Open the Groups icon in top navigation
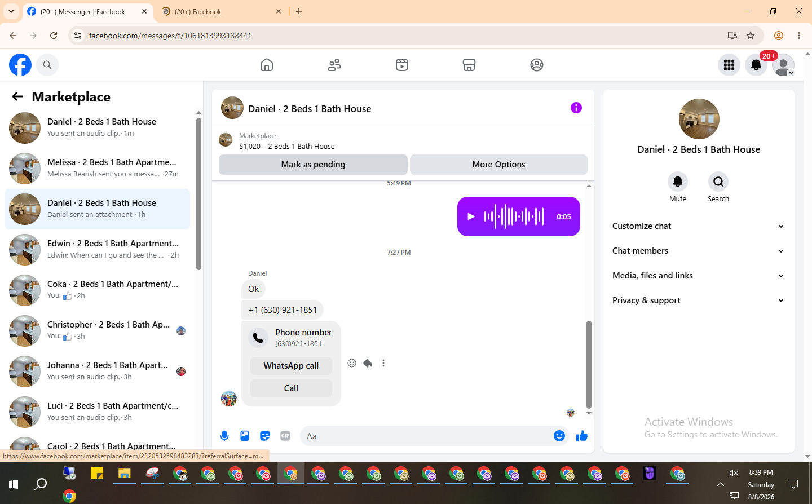812x504 pixels. point(537,65)
